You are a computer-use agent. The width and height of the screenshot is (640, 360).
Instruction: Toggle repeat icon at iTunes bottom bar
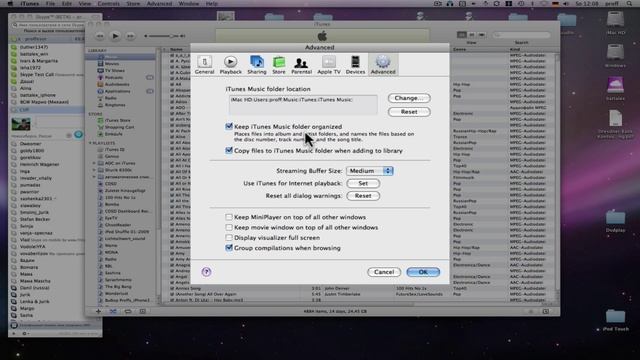pos(128,311)
